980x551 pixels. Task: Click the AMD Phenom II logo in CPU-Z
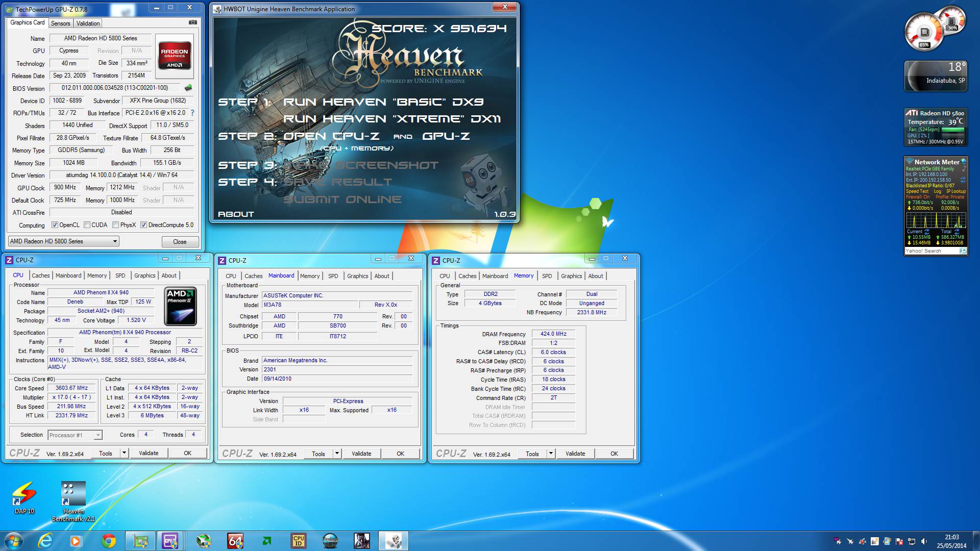[x=181, y=307]
